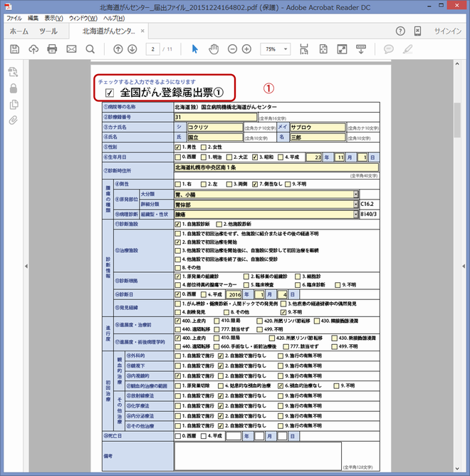Check the 2.他施設診断 checkbox

point(219,224)
